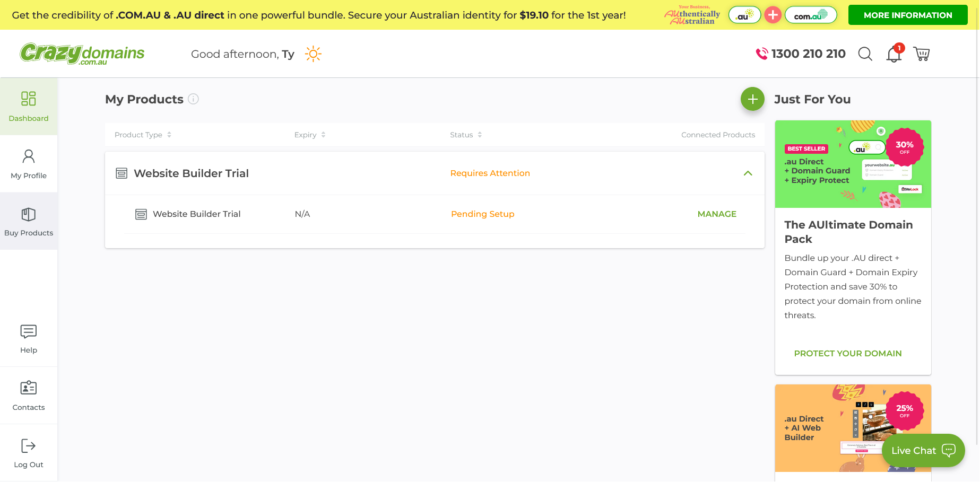The width and height of the screenshot is (980, 482).
Task: Click the Crazy Domains logo
Action: [x=82, y=54]
